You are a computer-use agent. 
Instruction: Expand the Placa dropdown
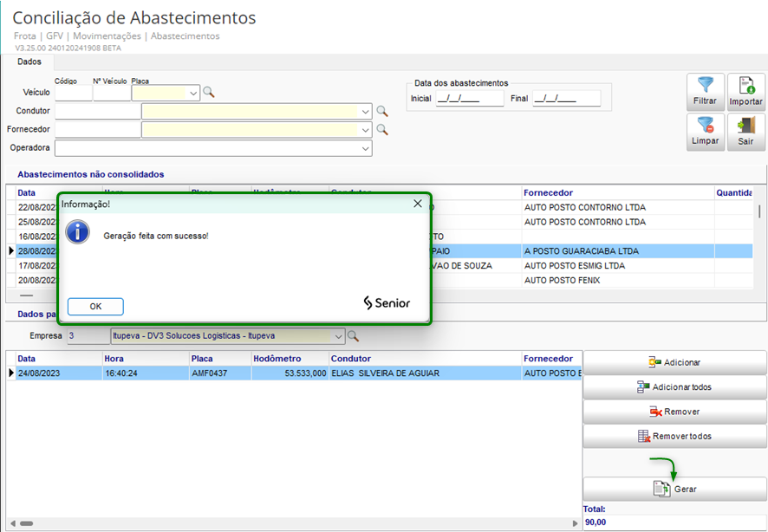192,93
